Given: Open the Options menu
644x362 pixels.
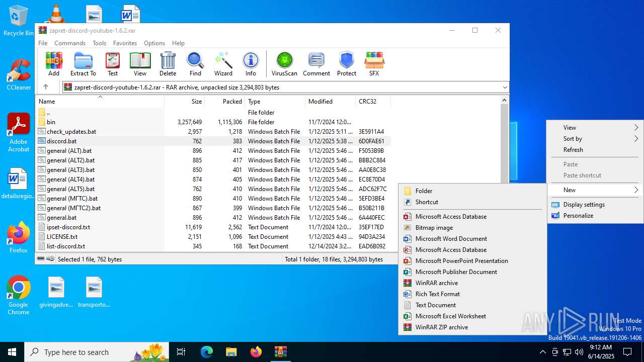Looking at the screenshot, I should coord(154,43).
